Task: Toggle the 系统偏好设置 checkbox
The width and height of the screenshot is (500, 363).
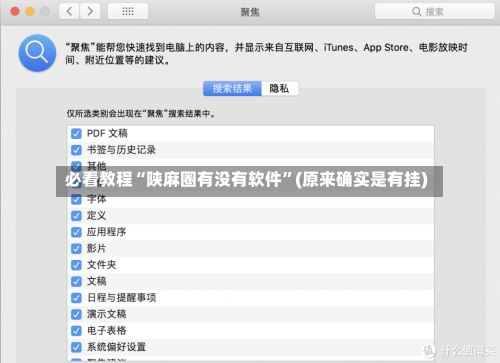Action: point(76,347)
